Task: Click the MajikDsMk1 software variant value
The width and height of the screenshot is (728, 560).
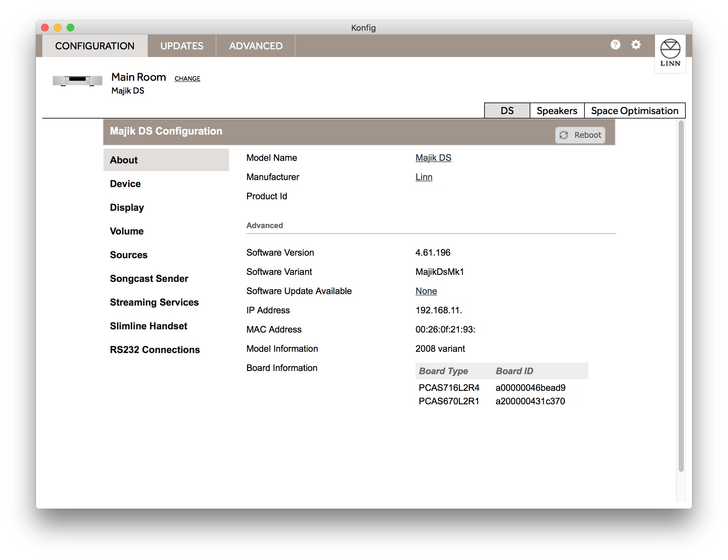Action: (x=440, y=272)
